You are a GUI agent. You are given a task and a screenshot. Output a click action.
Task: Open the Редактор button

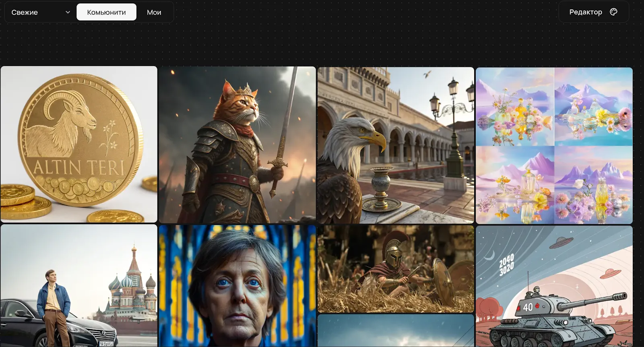(x=594, y=12)
